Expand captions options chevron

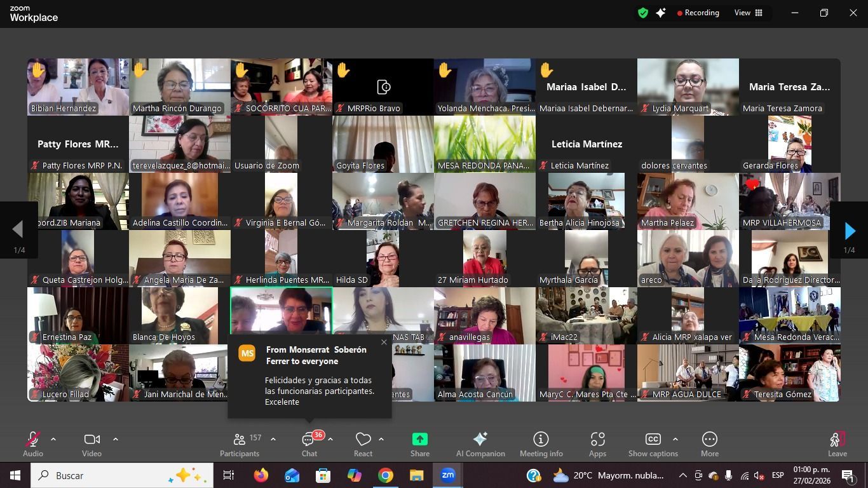pyautogui.click(x=675, y=439)
